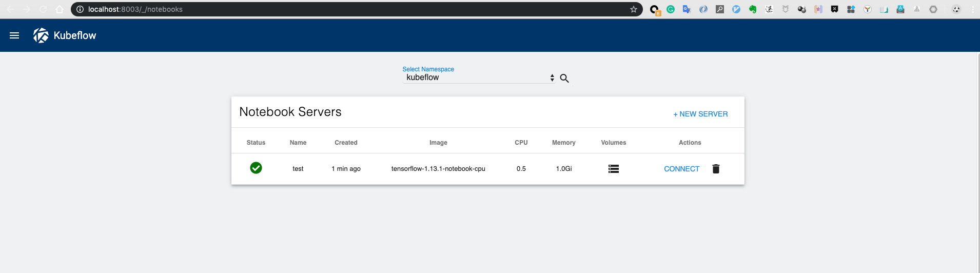Screen dimensions: 980x273
Task: Open the Grammarly extension
Action: coord(671,9)
